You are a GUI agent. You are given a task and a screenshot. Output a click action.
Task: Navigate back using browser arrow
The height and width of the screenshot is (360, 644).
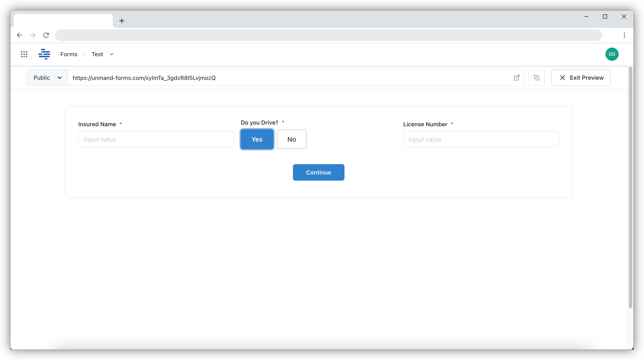click(x=20, y=35)
